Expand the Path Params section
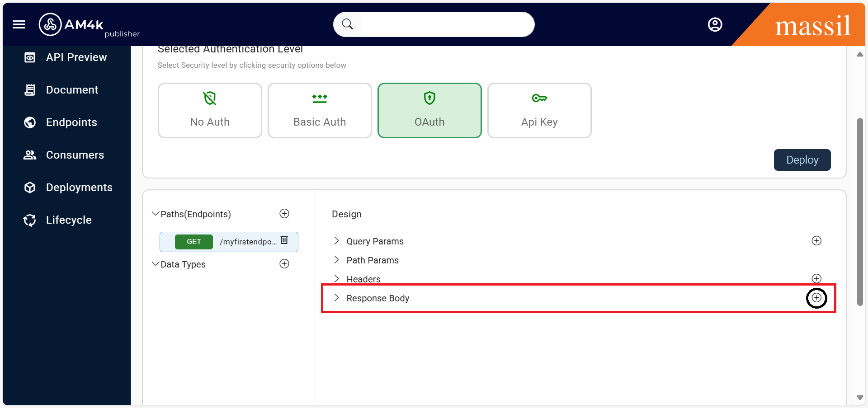The width and height of the screenshot is (868, 408). 336,260
